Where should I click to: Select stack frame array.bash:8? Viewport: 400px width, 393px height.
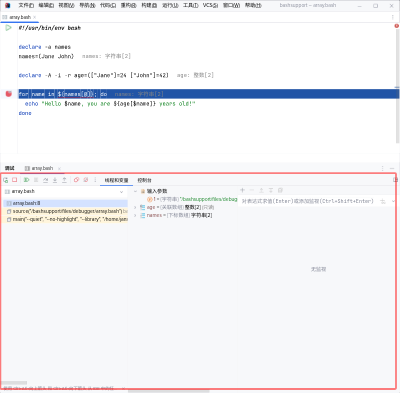[65, 203]
